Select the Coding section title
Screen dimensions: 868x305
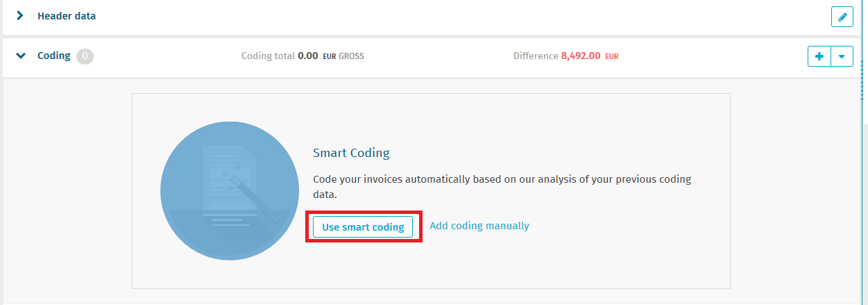pyautogui.click(x=53, y=56)
